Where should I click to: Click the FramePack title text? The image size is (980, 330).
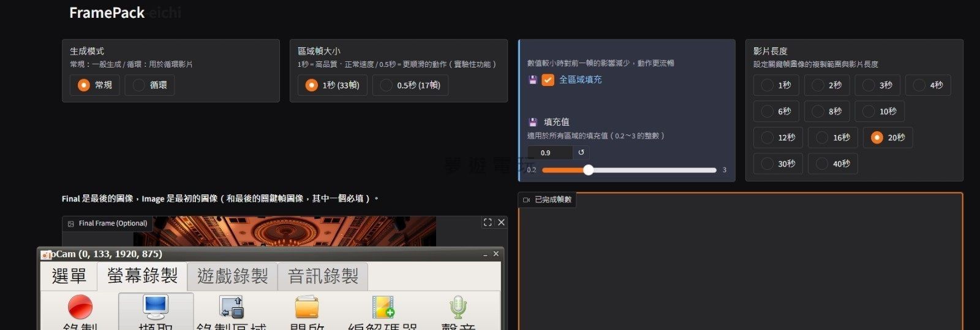(107, 12)
